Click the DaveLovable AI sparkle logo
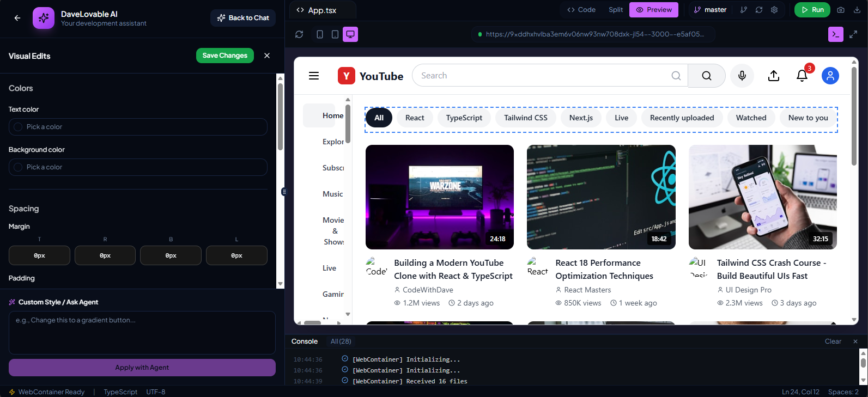 click(x=44, y=18)
